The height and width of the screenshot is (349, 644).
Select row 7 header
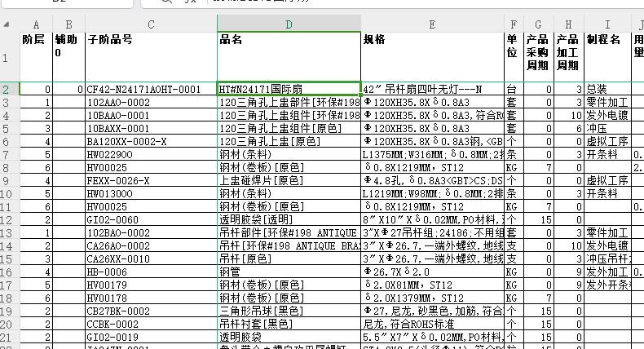(x=10, y=155)
